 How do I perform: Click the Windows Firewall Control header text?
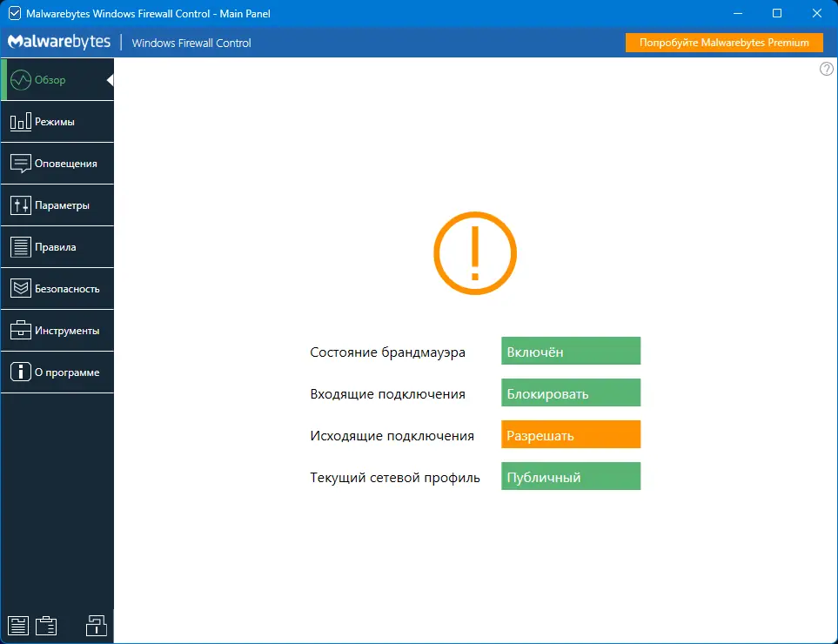(191, 44)
